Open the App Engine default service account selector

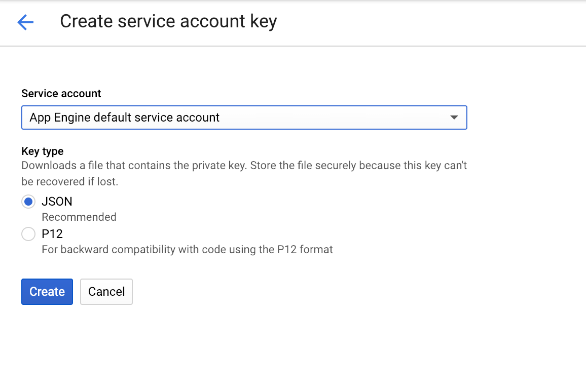244,117
